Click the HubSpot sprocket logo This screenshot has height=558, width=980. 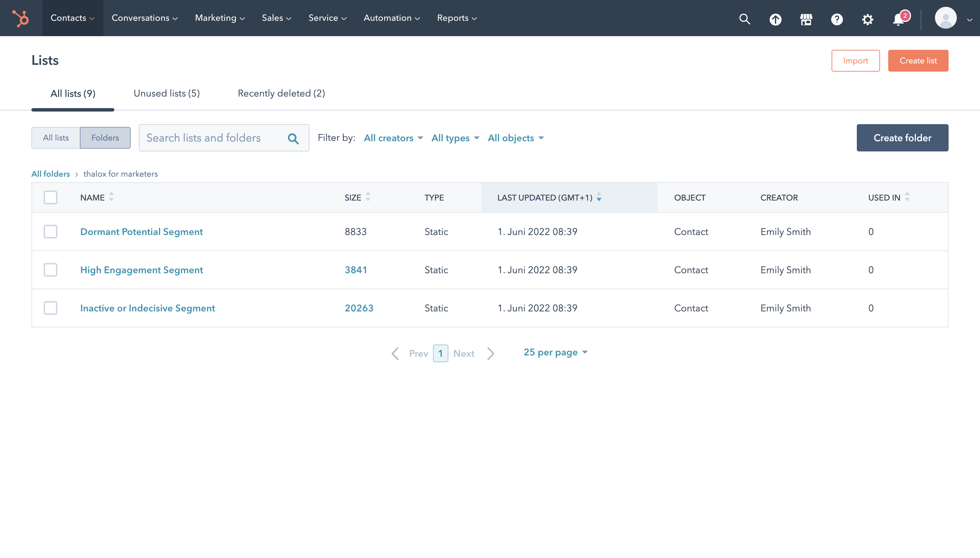click(x=21, y=18)
